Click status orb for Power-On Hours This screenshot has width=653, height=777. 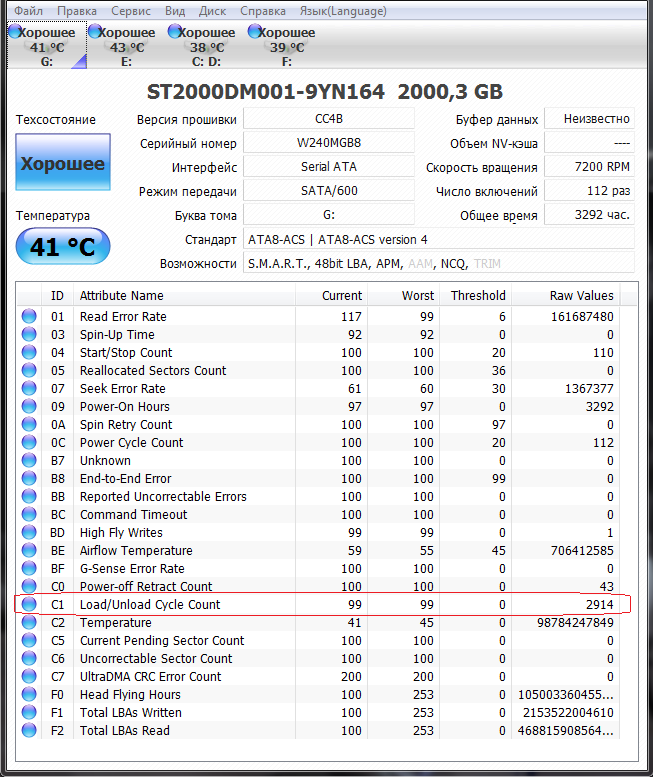click(x=29, y=406)
